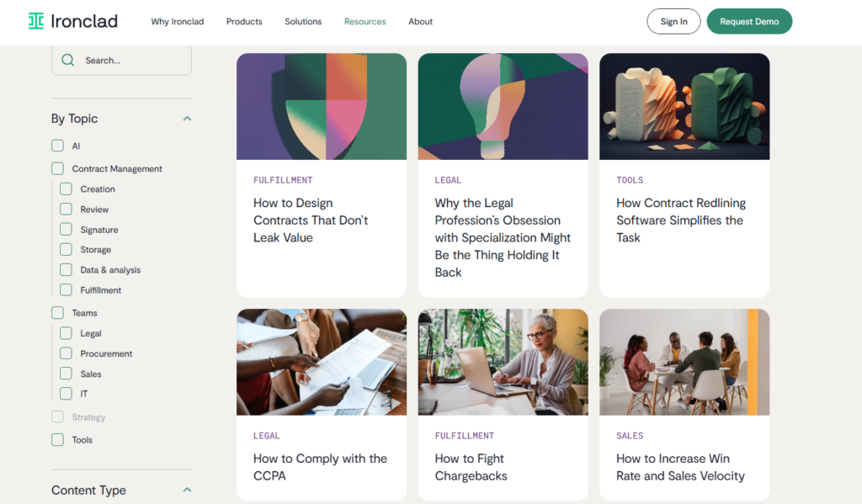Image resolution: width=862 pixels, height=504 pixels.
Task: Open 'How to Comply with the CCPA' article
Action: (320, 467)
